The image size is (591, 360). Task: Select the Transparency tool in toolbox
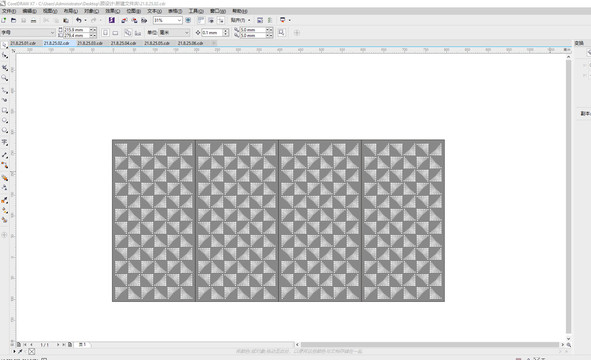[x=5, y=187]
